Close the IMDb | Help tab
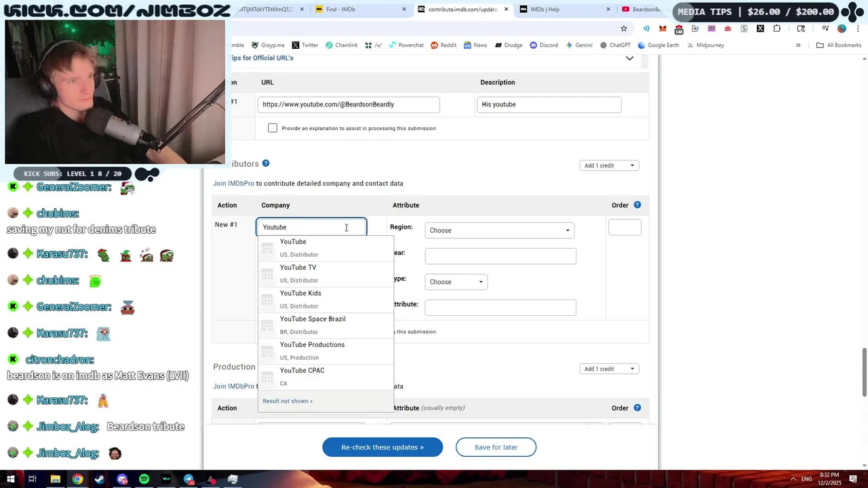Screen dimensions: 868x488 tap(608, 9)
